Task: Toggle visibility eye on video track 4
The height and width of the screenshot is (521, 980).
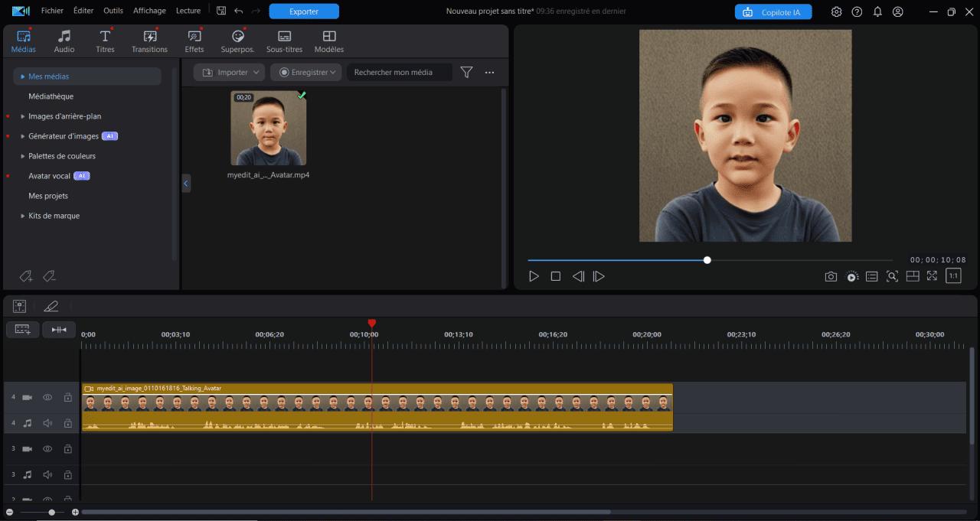Action: click(x=47, y=398)
